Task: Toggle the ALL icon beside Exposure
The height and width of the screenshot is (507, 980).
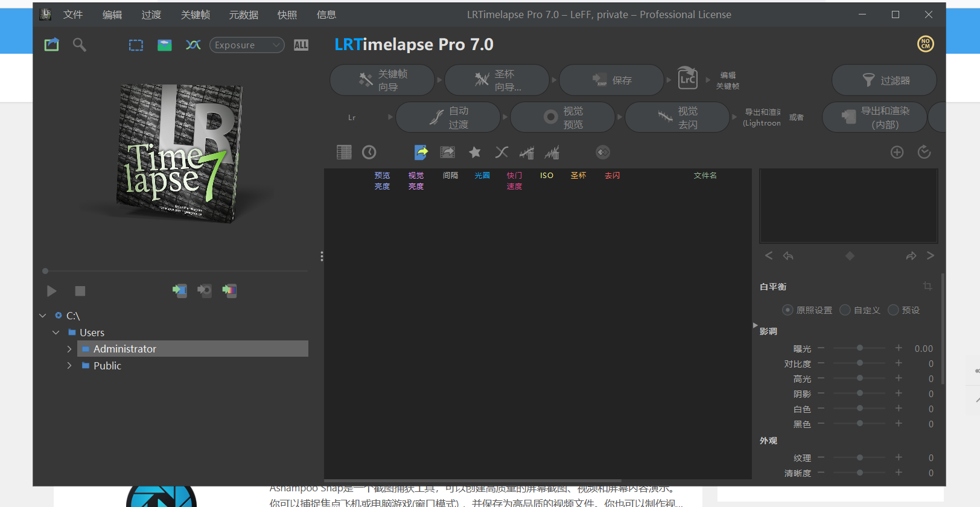Action: pos(301,45)
